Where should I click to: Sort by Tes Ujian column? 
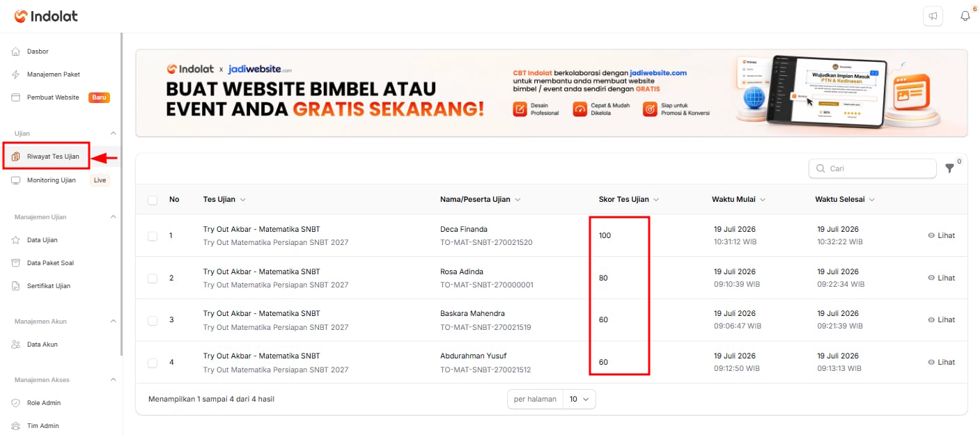(x=224, y=199)
